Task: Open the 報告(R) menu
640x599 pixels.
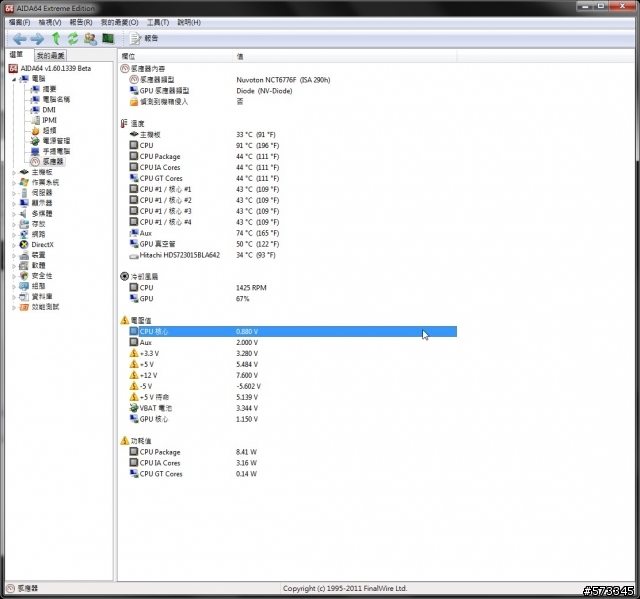Action: click(x=81, y=22)
